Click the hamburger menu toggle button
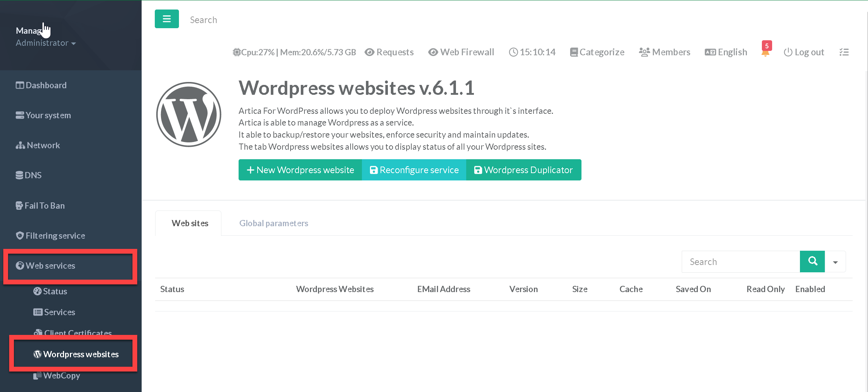Viewport: 868px width, 392px height. coord(167,19)
